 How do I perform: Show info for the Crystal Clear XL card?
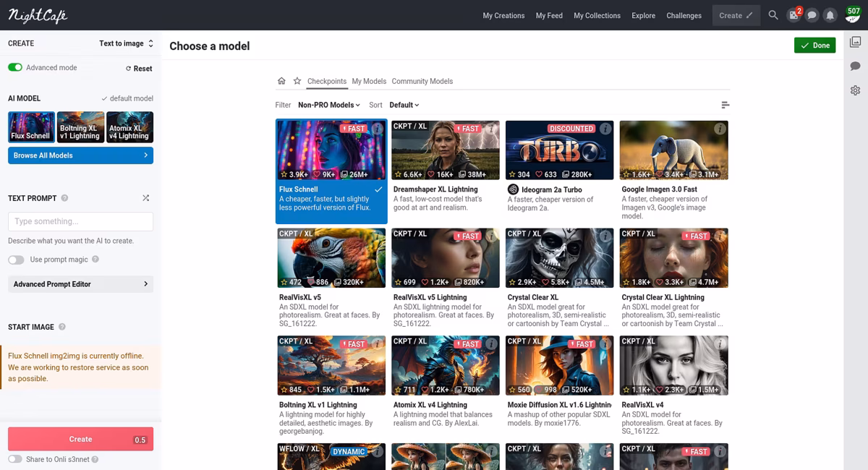(605, 236)
